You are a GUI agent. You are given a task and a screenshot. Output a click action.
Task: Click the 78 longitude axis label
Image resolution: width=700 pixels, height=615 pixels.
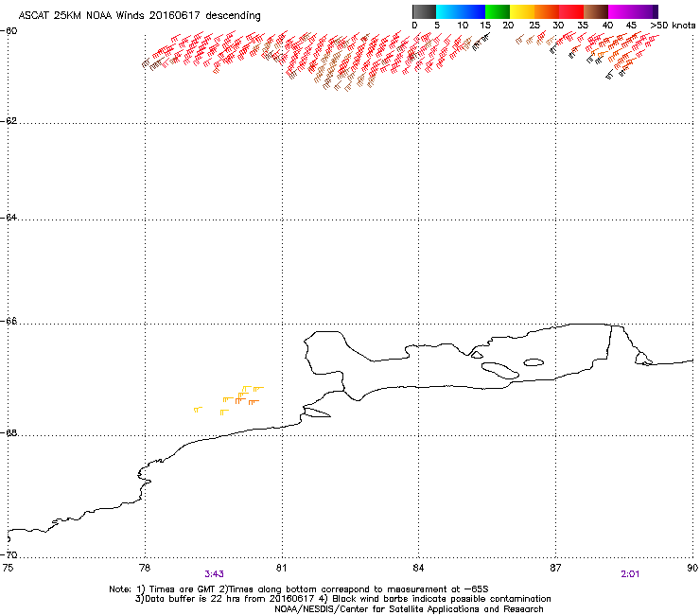pos(145,568)
